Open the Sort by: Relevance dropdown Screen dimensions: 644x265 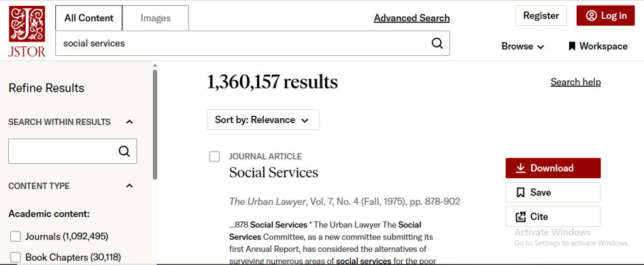click(264, 120)
